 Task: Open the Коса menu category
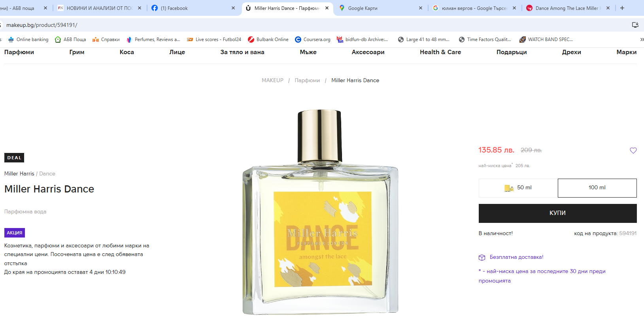click(127, 52)
